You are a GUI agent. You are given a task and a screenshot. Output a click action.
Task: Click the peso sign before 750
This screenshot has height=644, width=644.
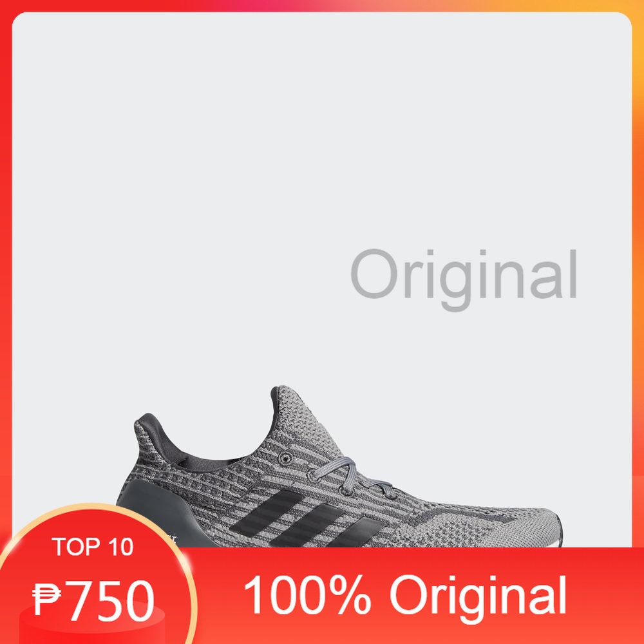[47, 600]
